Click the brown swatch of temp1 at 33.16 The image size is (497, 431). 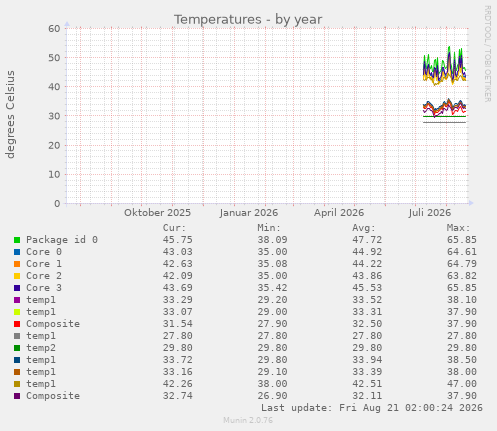pos(17,372)
